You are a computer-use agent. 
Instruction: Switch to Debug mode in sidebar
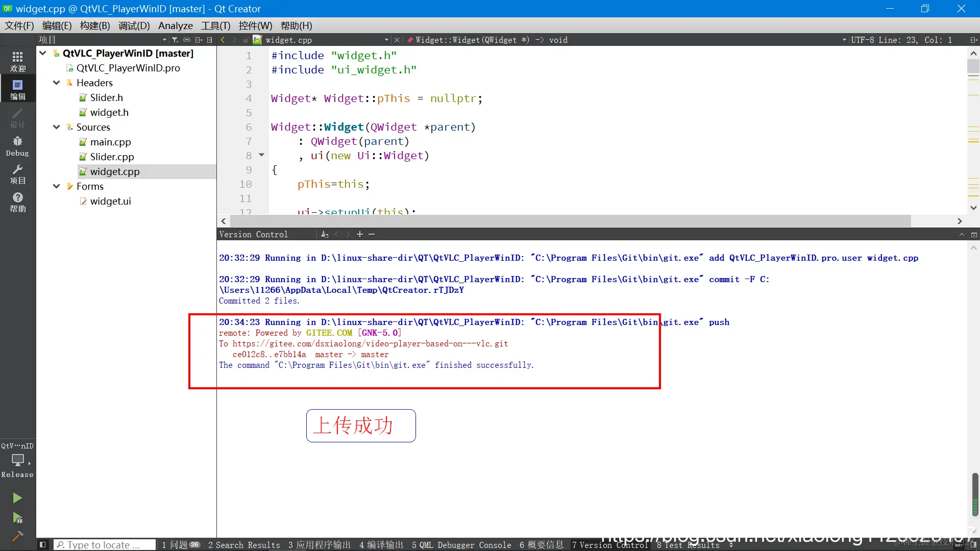point(17,146)
